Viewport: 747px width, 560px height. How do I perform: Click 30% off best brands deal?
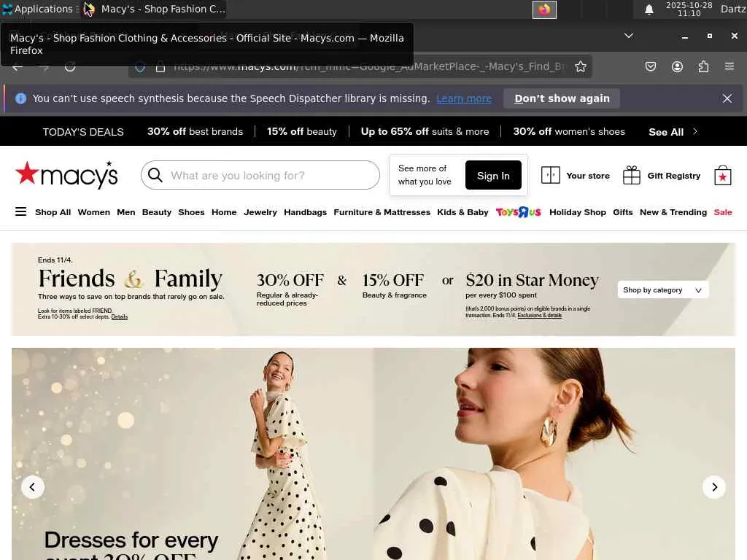coord(195,131)
